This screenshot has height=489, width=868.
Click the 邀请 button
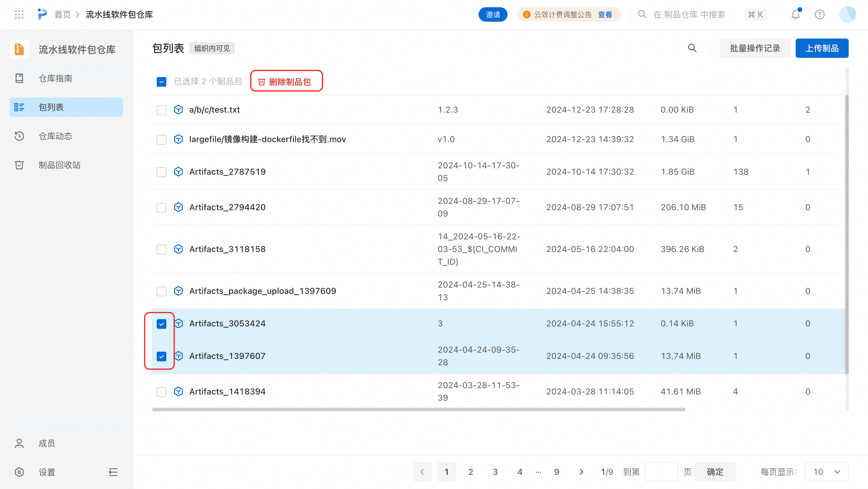(x=493, y=14)
